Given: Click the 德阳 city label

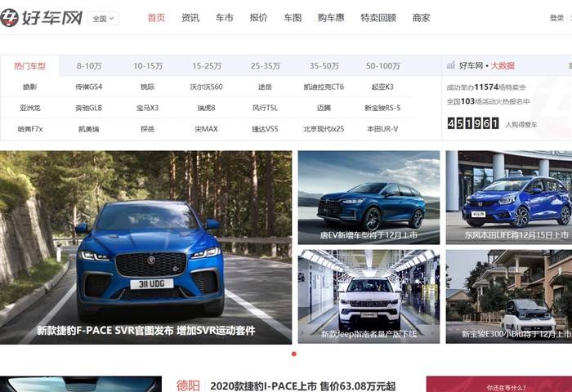Looking at the screenshot, I should [x=188, y=385].
